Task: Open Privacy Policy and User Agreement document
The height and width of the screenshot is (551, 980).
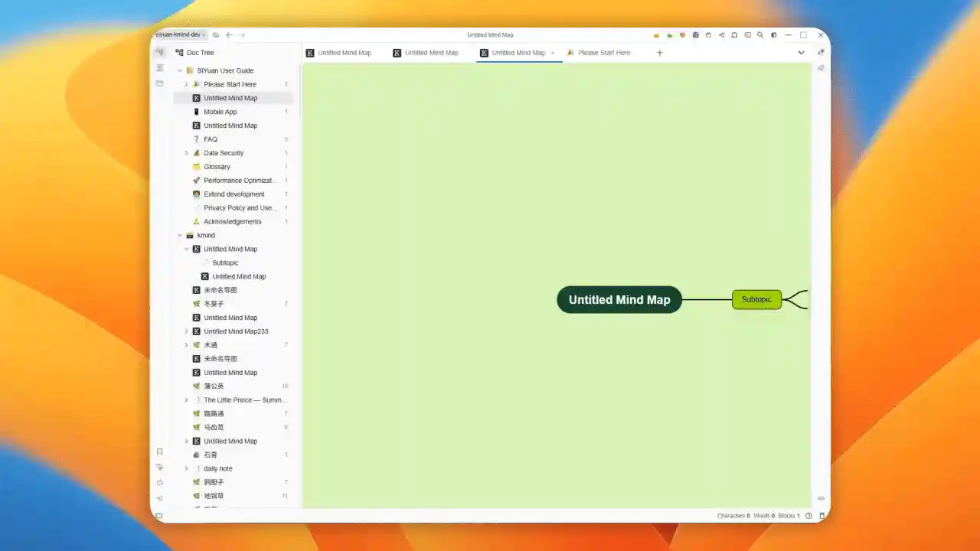Action: click(x=234, y=208)
